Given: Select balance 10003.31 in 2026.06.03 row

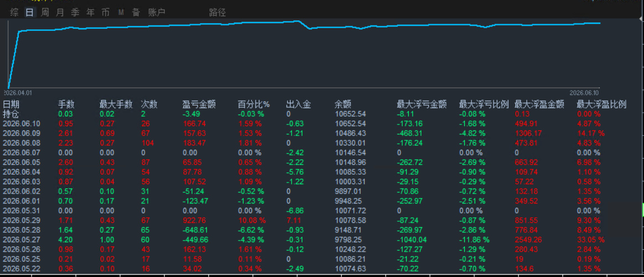Looking at the screenshot, I should (350, 181).
